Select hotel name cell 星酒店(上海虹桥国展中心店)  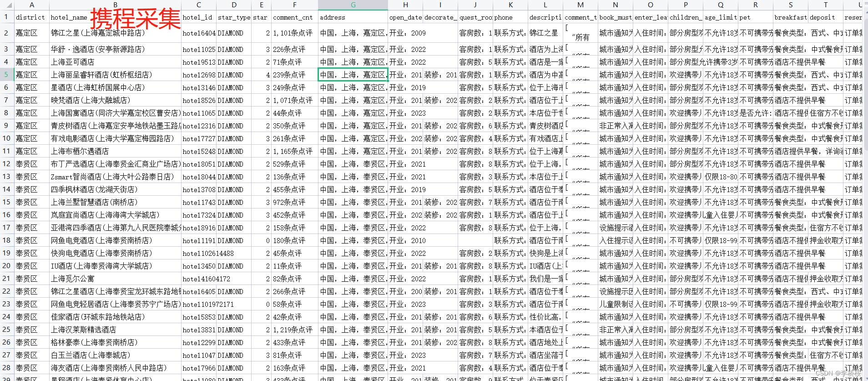(115, 87)
